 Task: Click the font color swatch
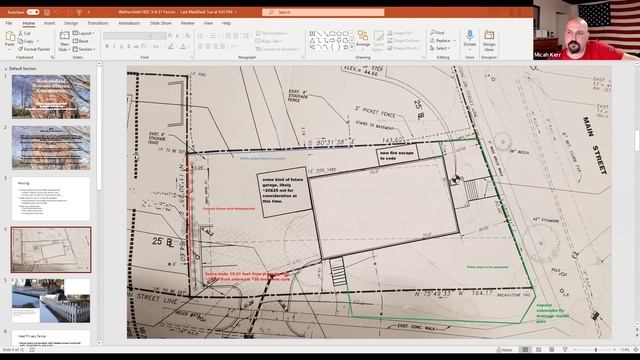pos(182,47)
